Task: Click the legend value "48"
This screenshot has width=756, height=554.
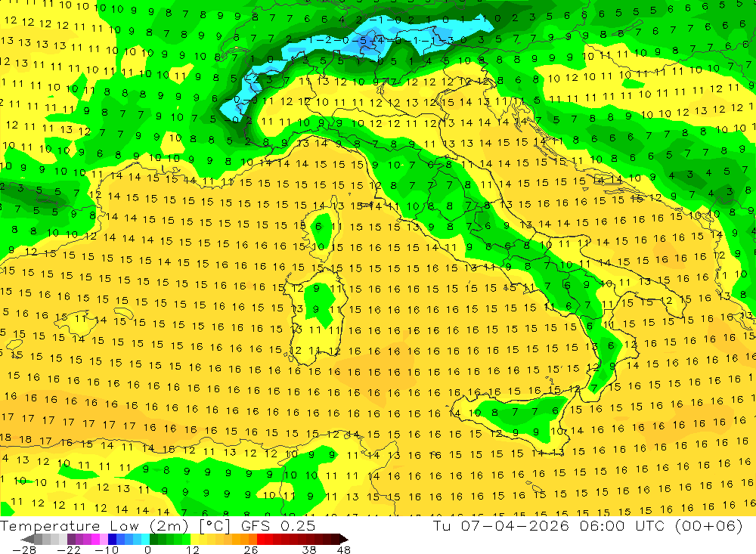Action: tap(344, 549)
